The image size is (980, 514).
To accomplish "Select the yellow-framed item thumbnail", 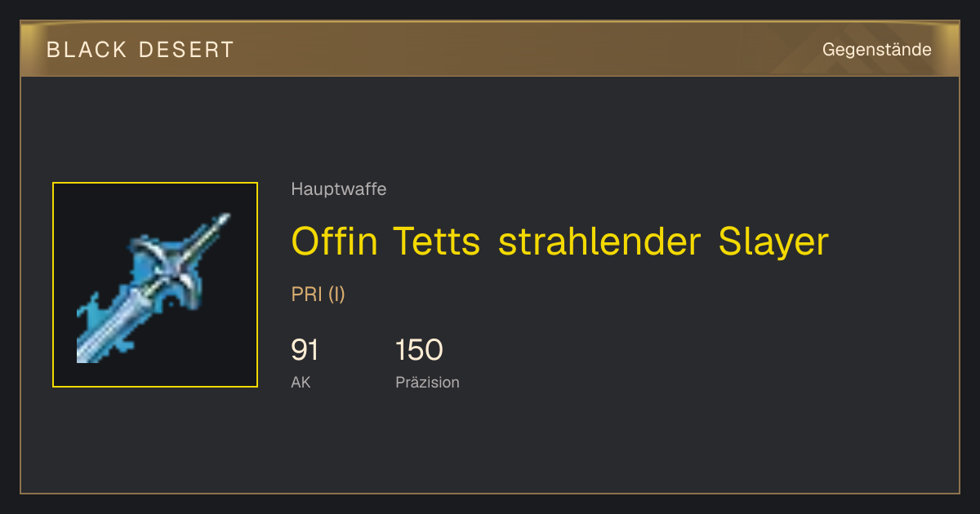I will [155, 285].
